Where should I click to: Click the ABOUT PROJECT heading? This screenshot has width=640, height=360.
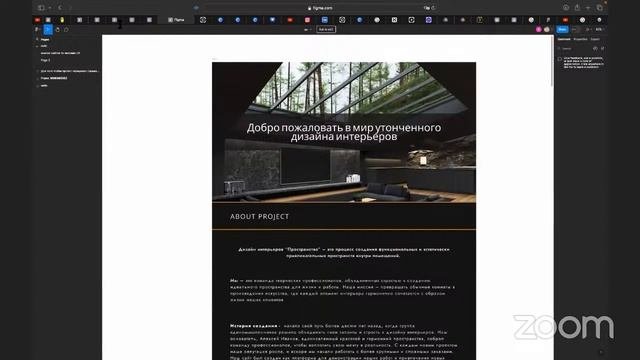(259, 217)
